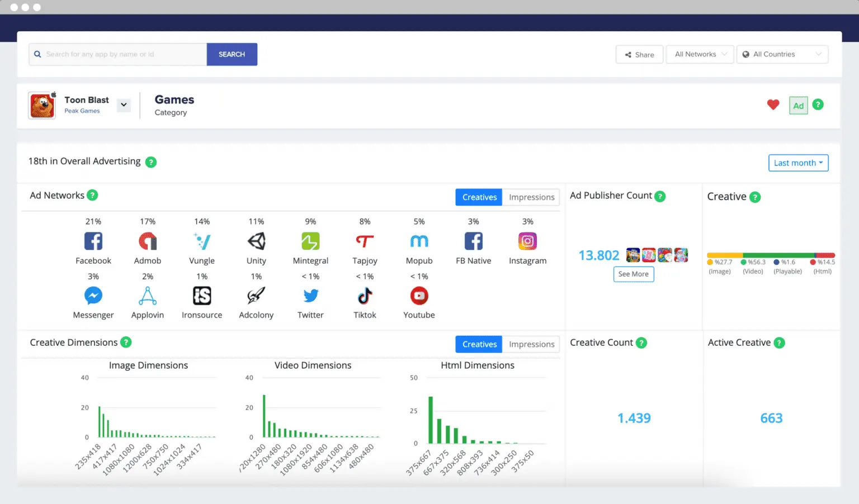Switch Ad Networks to Creatives tab
The height and width of the screenshot is (504, 859).
pyautogui.click(x=479, y=197)
